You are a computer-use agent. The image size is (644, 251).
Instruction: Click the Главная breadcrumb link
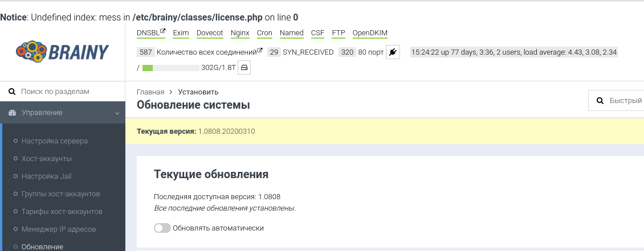tap(150, 92)
